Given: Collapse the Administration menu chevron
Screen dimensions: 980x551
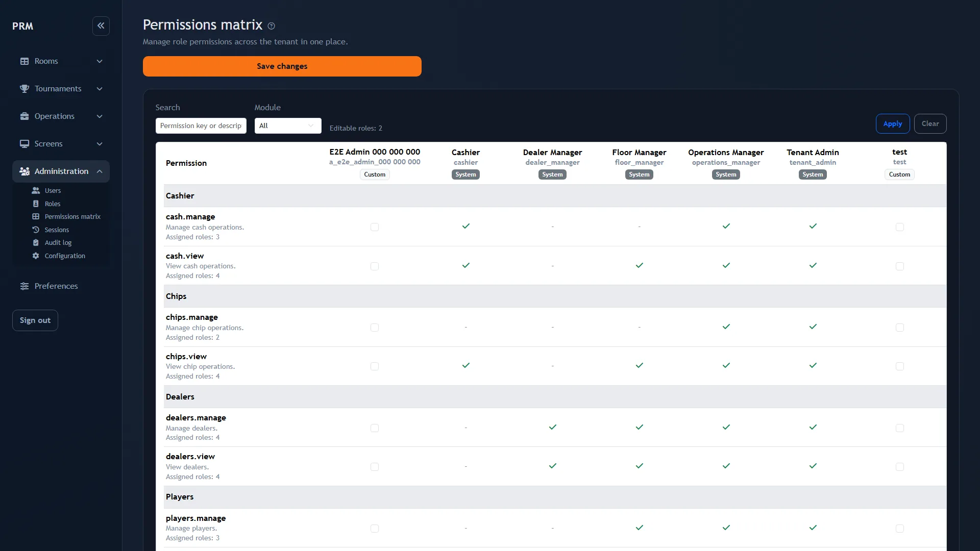Looking at the screenshot, I should coord(100,171).
